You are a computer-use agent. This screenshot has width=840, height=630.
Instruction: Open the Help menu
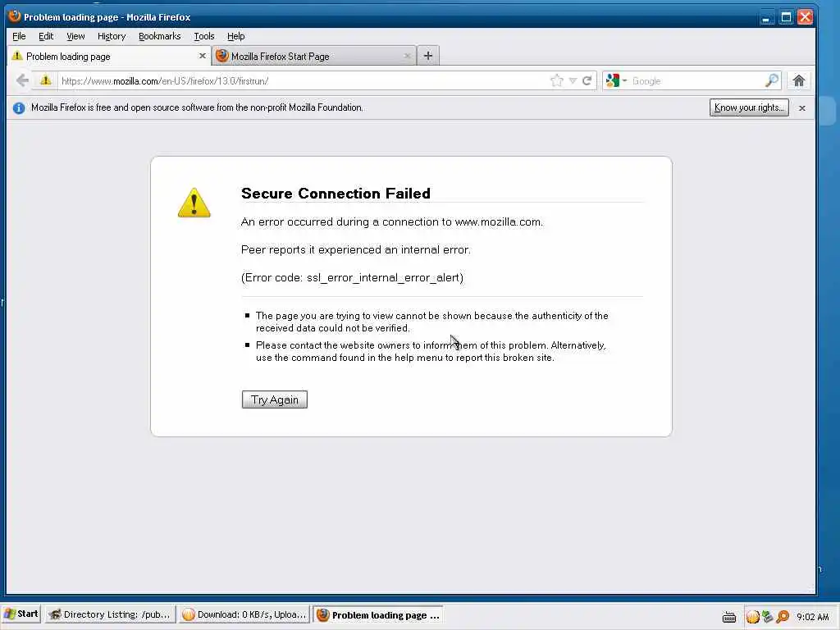235,36
